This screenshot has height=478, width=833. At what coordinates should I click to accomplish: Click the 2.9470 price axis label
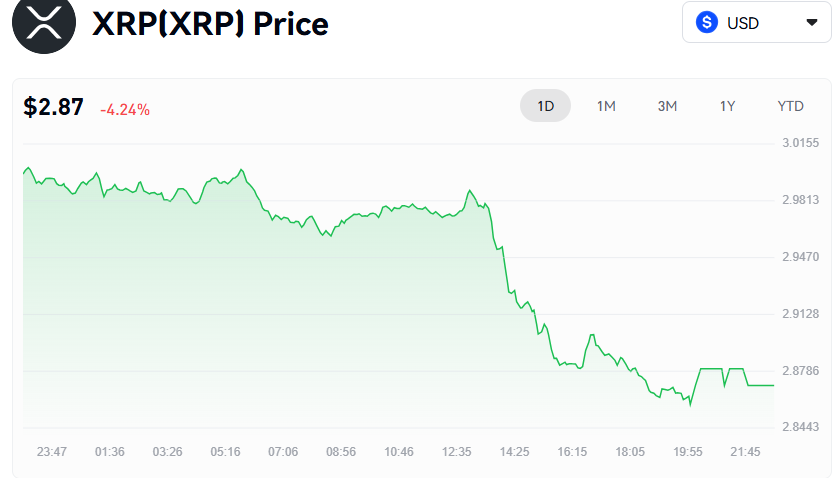[800, 257]
